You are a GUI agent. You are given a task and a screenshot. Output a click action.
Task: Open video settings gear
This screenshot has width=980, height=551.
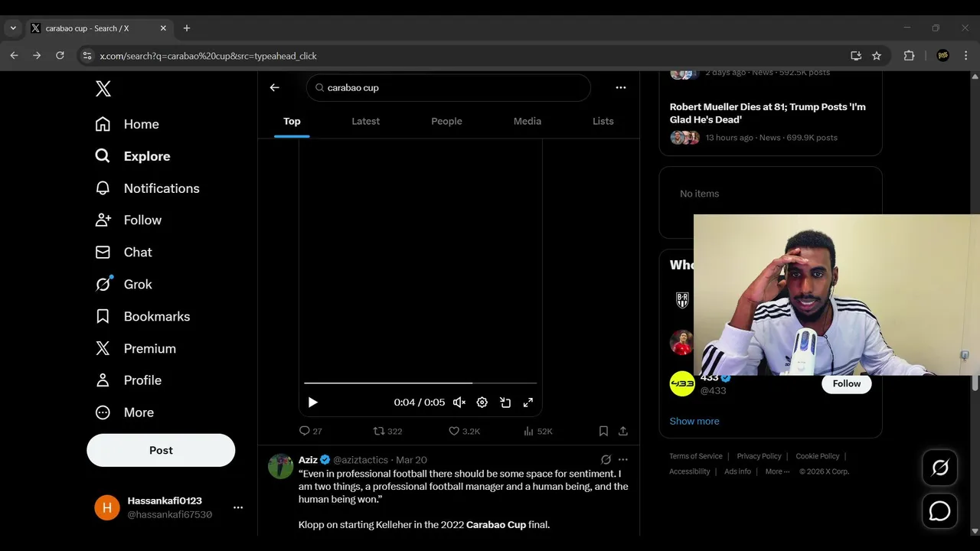[482, 403]
